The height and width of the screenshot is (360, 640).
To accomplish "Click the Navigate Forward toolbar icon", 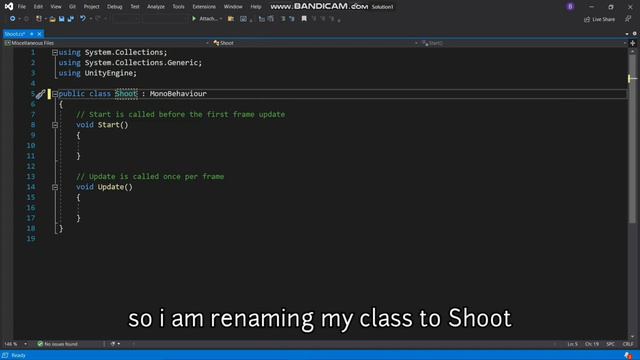I will click(x=26, y=19).
